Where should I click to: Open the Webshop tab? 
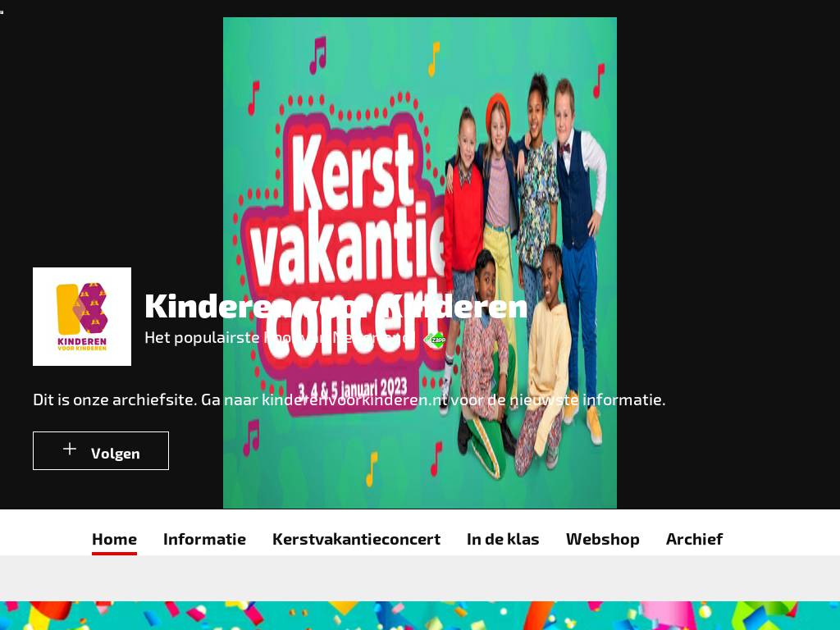(x=602, y=539)
